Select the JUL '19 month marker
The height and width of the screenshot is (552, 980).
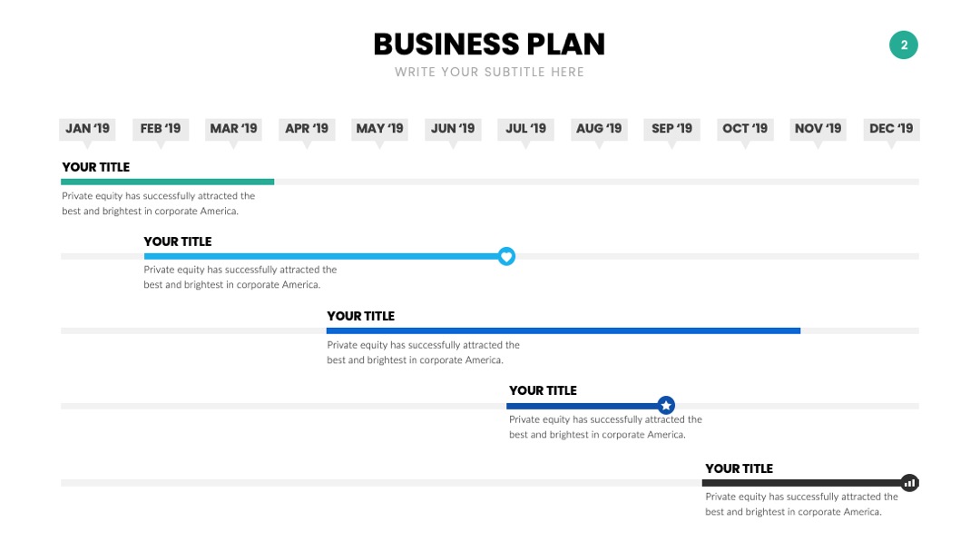coord(525,129)
